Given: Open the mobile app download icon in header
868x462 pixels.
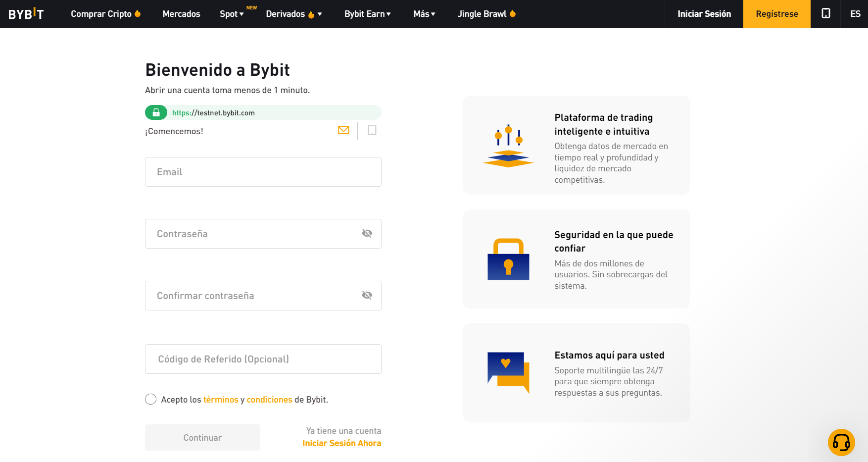Looking at the screenshot, I should pos(825,14).
